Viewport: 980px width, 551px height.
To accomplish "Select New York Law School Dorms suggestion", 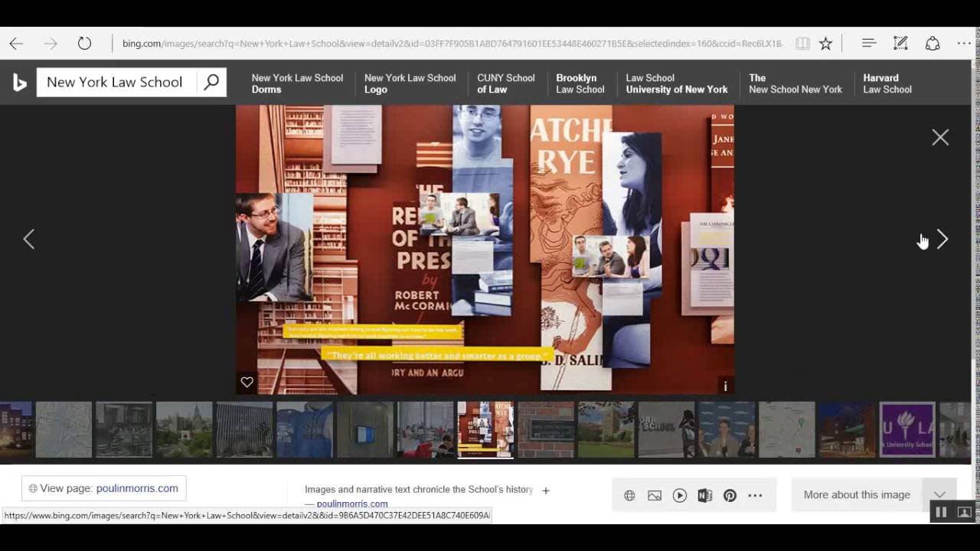I will [297, 83].
